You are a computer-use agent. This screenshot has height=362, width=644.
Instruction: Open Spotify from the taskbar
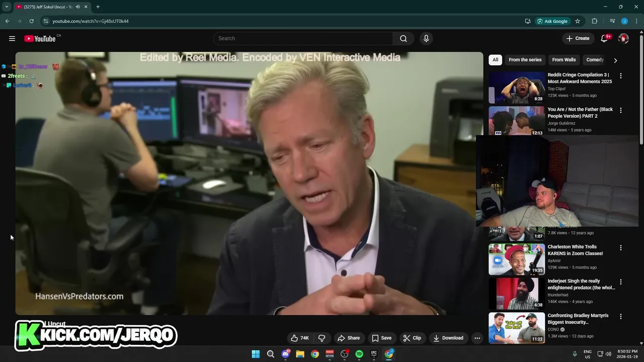[359, 354]
